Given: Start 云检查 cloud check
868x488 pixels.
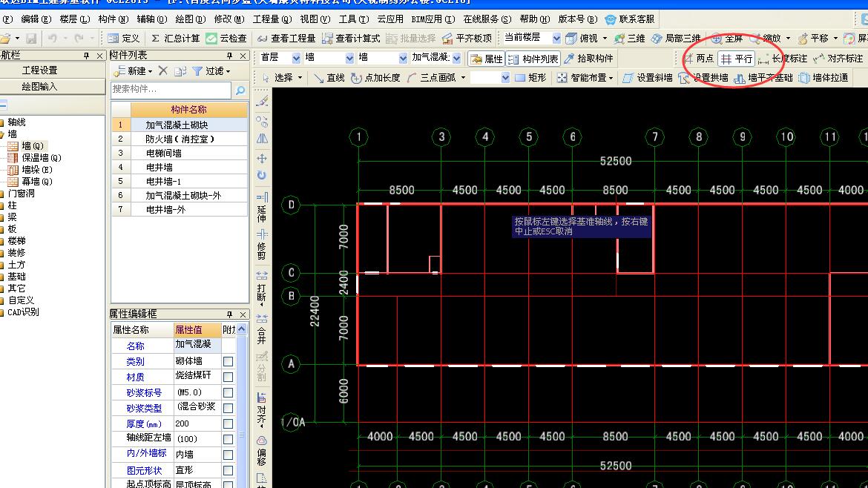Looking at the screenshot, I should pyautogui.click(x=226, y=38).
